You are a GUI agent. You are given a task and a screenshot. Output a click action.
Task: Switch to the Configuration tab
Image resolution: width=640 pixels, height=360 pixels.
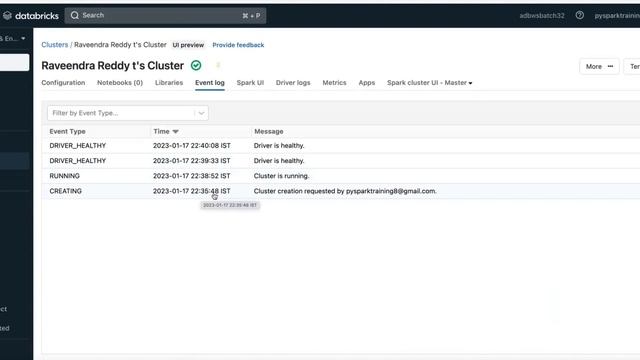tap(63, 82)
